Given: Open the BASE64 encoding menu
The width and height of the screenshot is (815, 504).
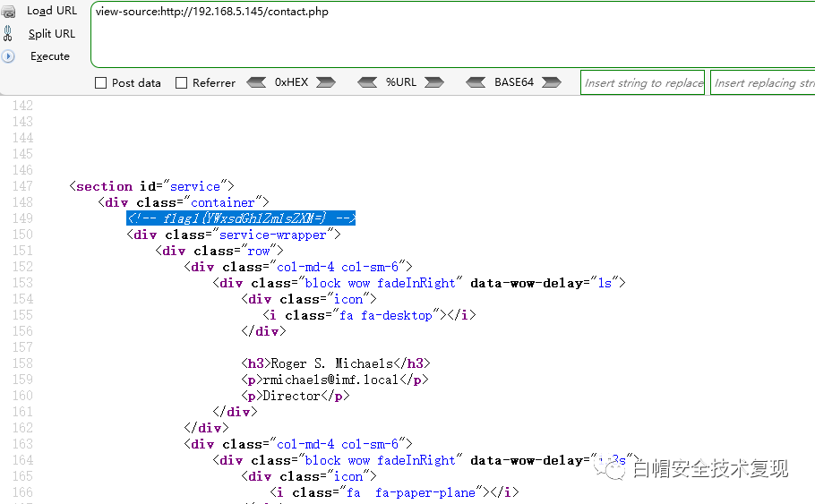Looking at the screenshot, I should pyautogui.click(x=514, y=82).
